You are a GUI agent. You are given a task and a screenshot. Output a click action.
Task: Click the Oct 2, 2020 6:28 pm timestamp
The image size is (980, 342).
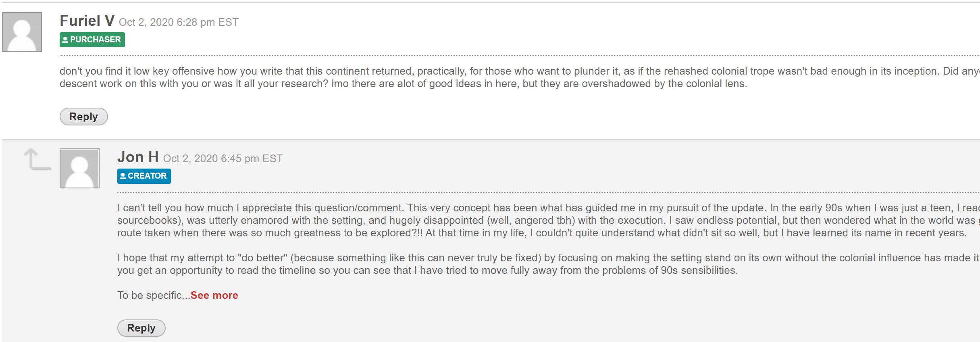tap(179, 22)
